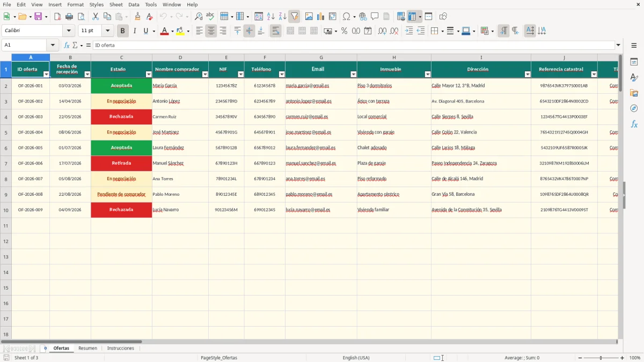Open the Data menu
Viewport: 644px width, 362px height.
point(134,4)
